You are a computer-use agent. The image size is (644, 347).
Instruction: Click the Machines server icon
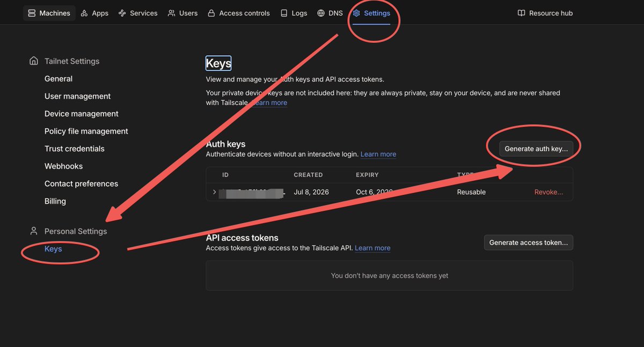pyautogui.click(x=32, y=13)
